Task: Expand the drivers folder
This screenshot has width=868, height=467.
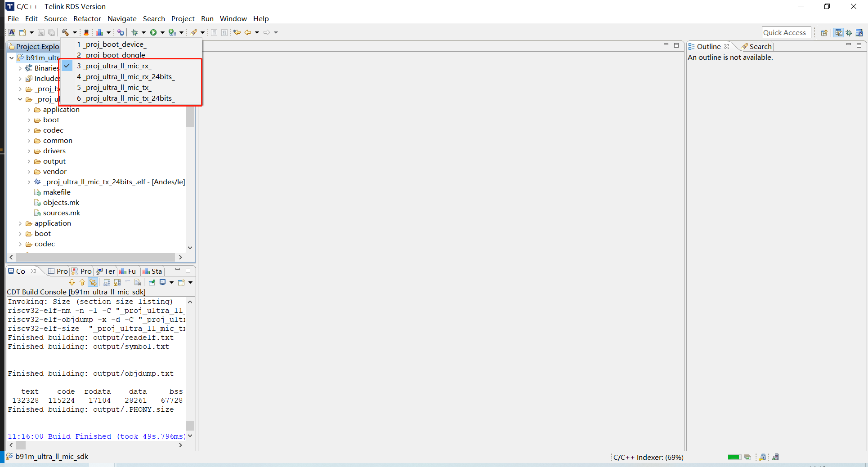Action: click(x=29, y=151)
